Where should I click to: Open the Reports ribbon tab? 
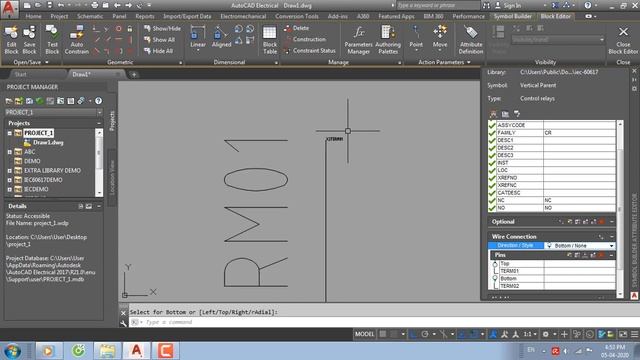coord(145,16)
